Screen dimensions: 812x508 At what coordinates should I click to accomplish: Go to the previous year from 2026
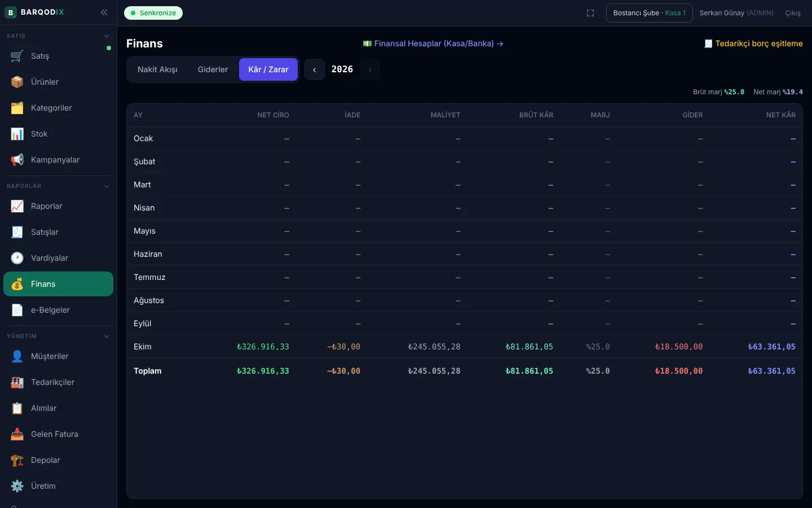click(315, 69)
